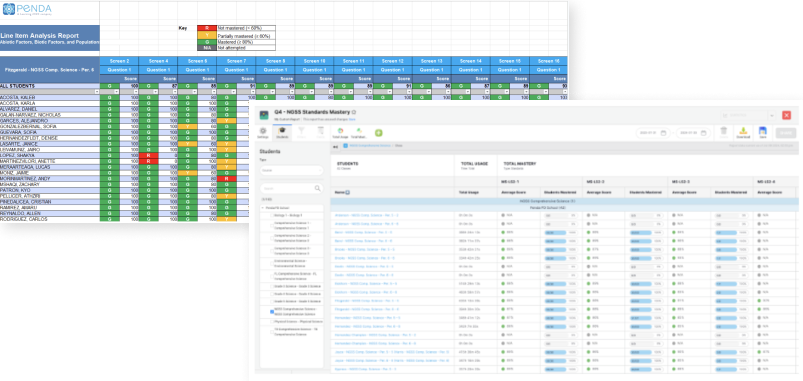Select the Screen 16 column header
Screen dimensions: 803x381
tap(548, 61)
